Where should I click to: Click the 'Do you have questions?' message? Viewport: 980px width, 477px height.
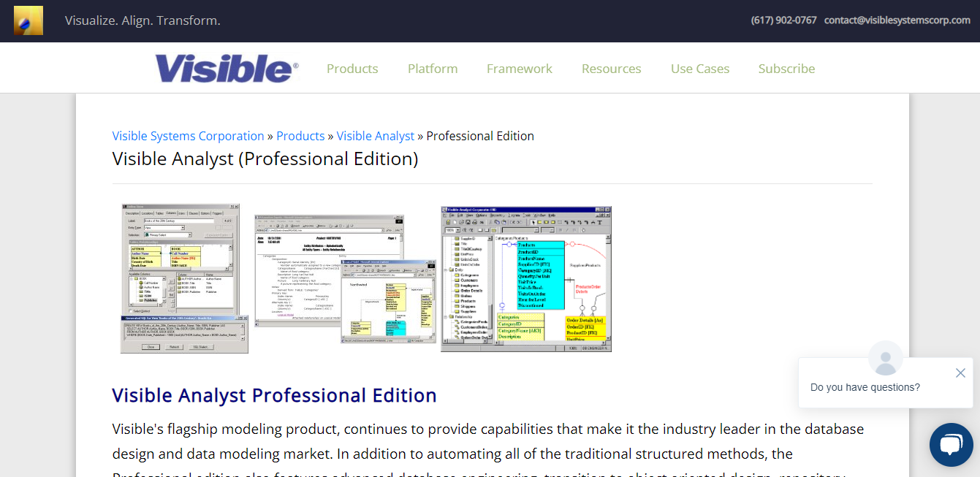[865, 387]
